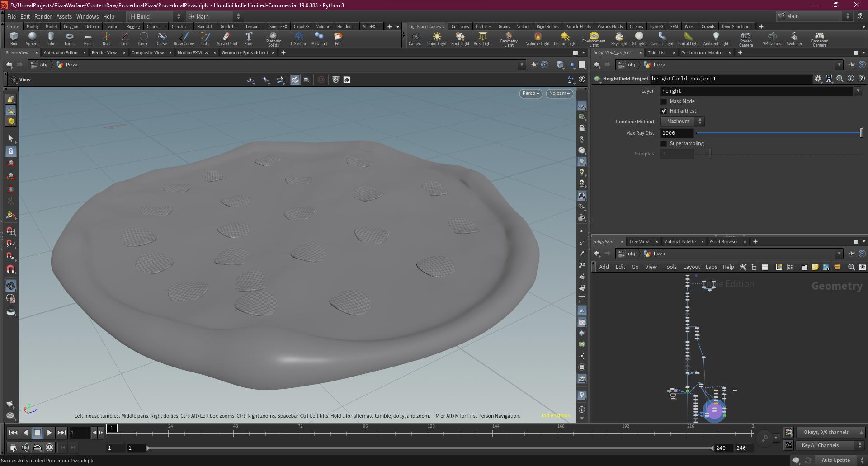
Task: Add a Point Light from shelf
Action: 437,38
